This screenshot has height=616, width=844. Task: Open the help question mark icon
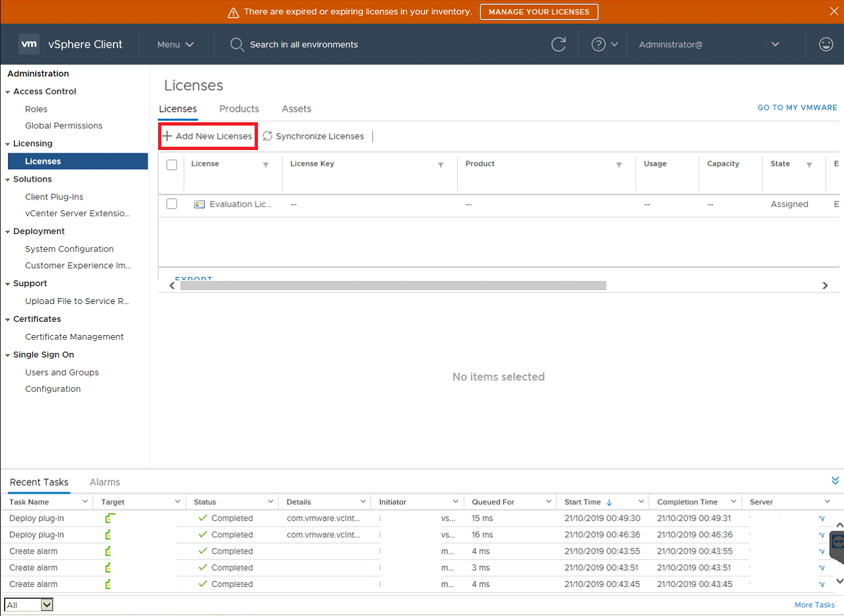coord(599,44)
